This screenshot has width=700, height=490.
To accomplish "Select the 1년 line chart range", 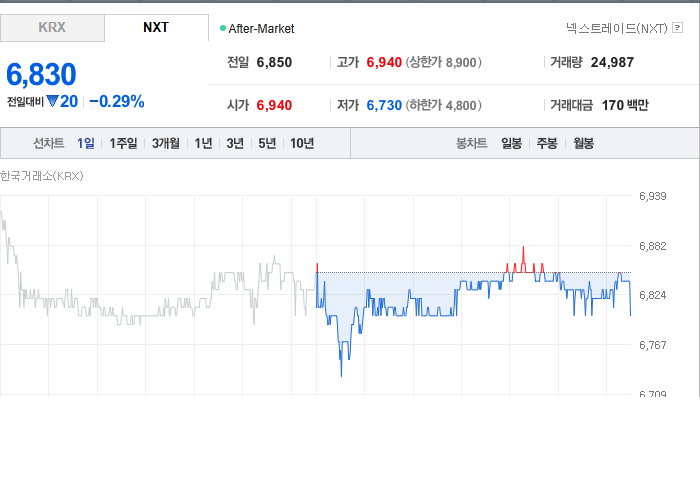I will coord(203,143).
